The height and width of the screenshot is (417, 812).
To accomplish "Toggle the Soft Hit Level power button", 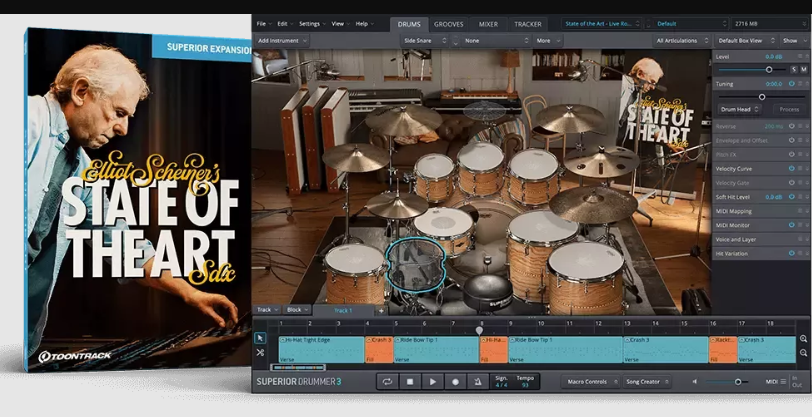I will point(791,197).
